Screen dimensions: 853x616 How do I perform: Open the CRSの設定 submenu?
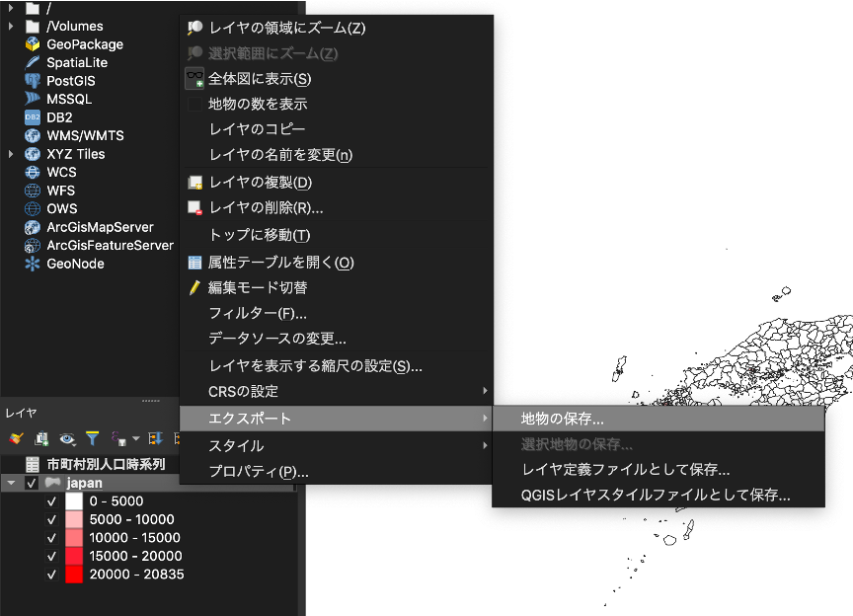337,391
